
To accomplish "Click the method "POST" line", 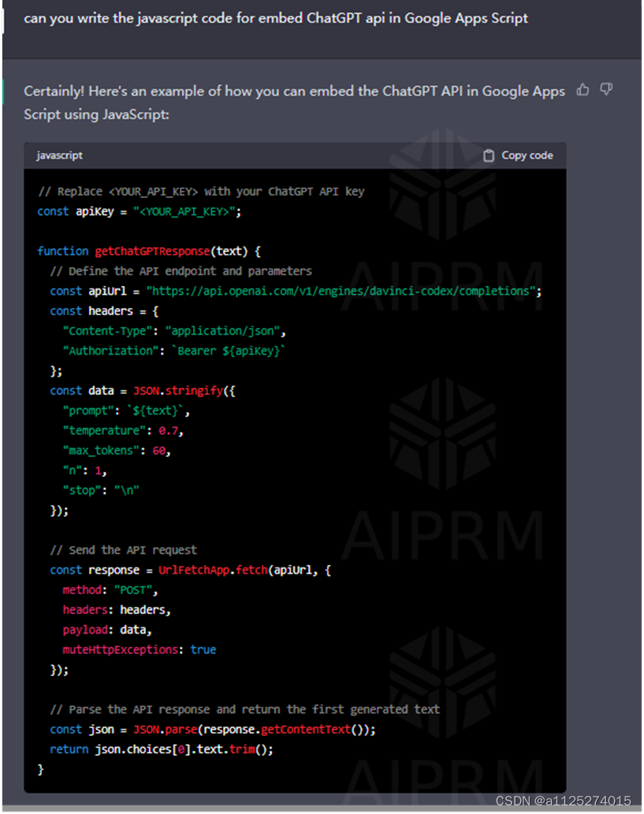I will coord(110,590).
